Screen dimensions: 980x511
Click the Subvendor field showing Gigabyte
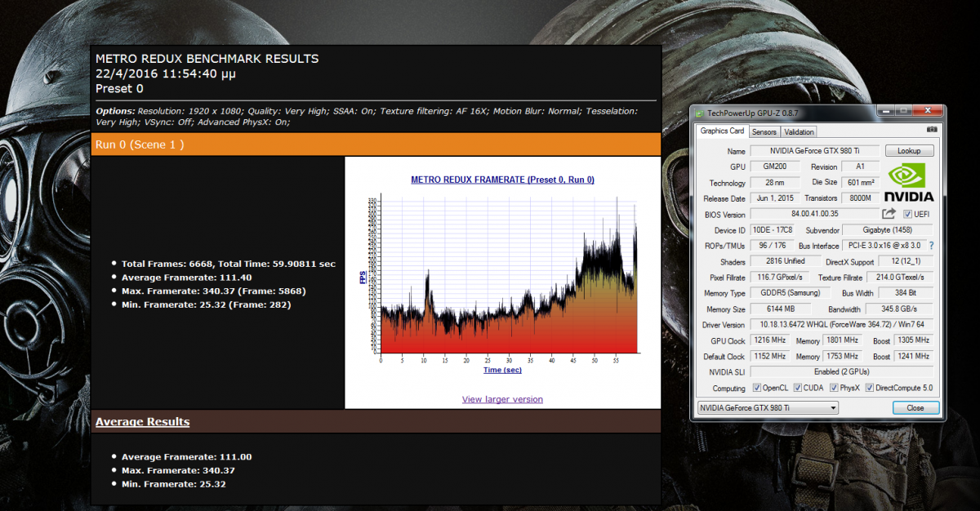(888, 230)
